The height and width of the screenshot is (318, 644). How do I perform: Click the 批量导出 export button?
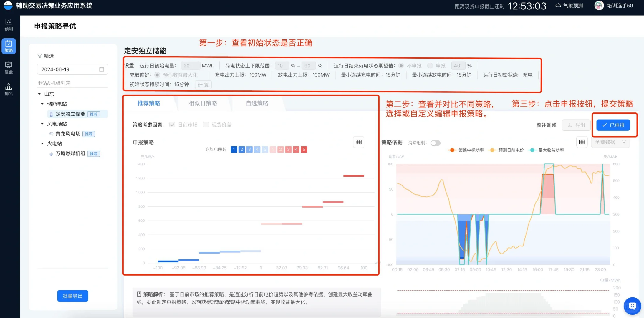click(x=72, y=296)
